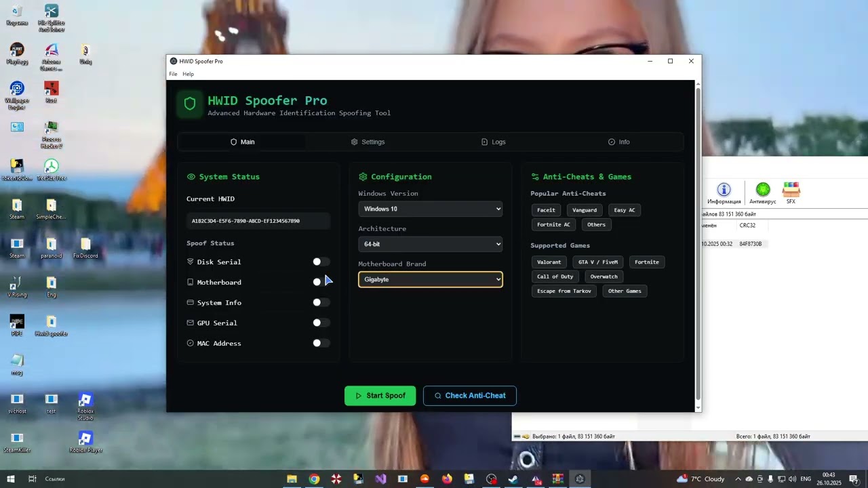Choose the Fortnite AC button
868x488 pixels.
(553, 224)
